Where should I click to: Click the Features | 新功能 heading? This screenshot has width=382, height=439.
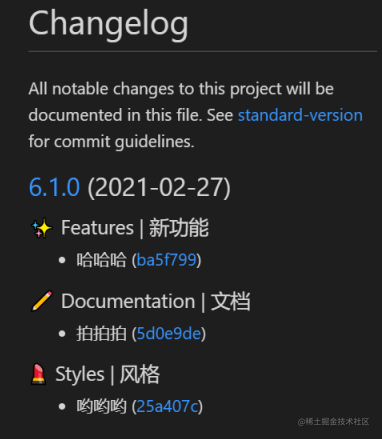[x=135, y=228]
